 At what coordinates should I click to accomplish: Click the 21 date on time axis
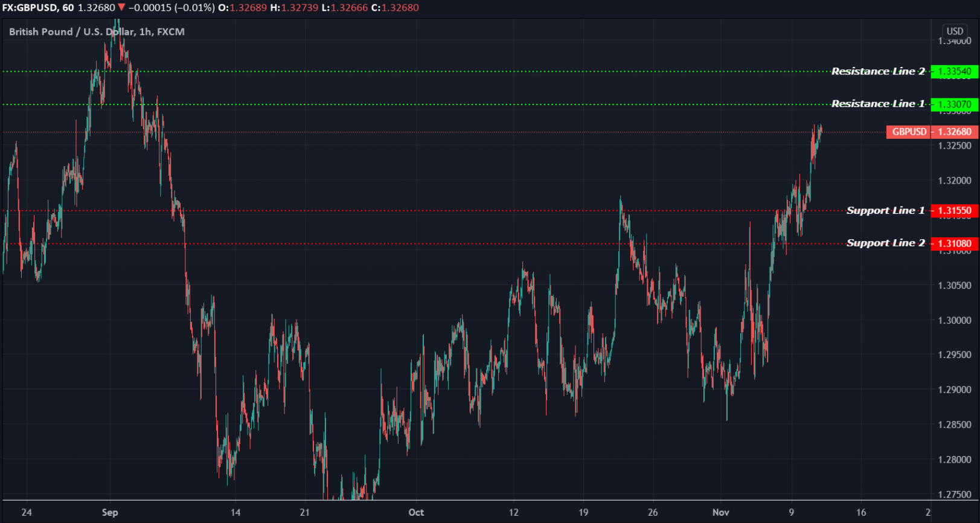pos(305,512)
